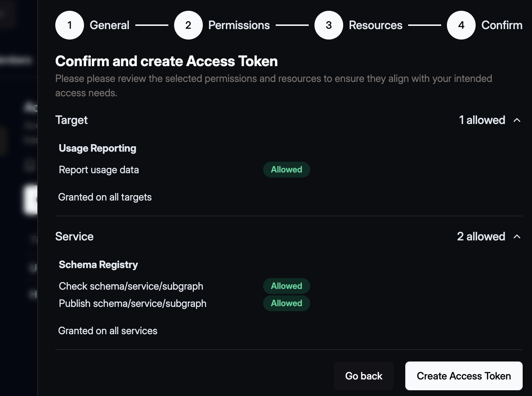Click the step 4 circle icon

click(x=461, y=25)
